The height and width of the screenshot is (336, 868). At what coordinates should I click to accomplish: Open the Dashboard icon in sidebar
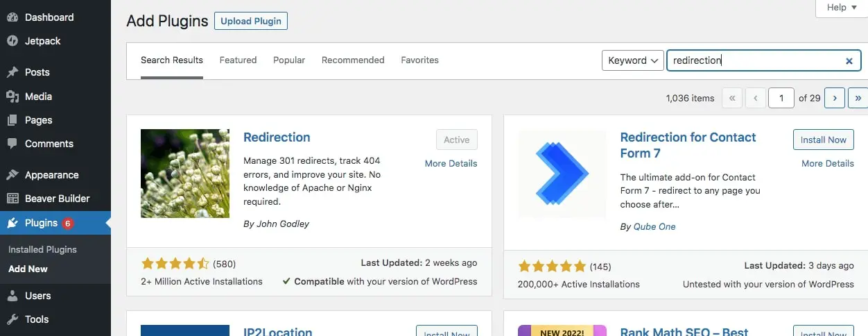coord(12,17)
